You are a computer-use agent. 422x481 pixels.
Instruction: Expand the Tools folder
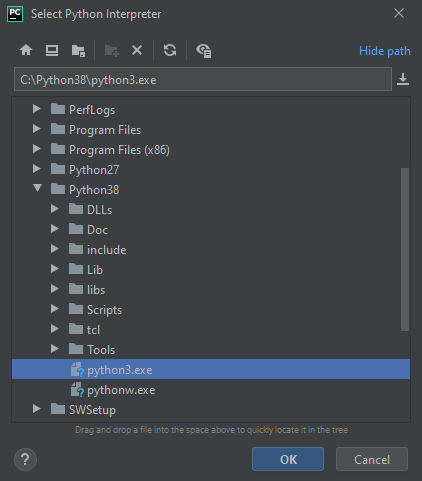coord(55,349)
